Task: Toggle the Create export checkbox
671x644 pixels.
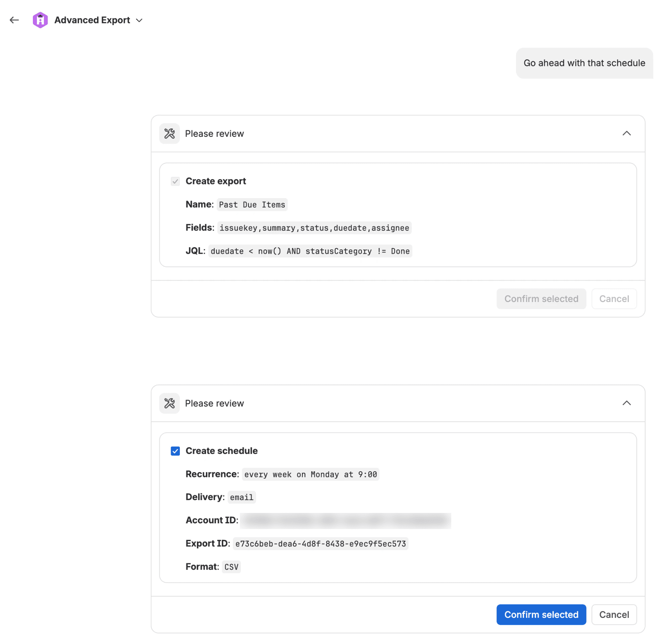Action: coord(175,181)
